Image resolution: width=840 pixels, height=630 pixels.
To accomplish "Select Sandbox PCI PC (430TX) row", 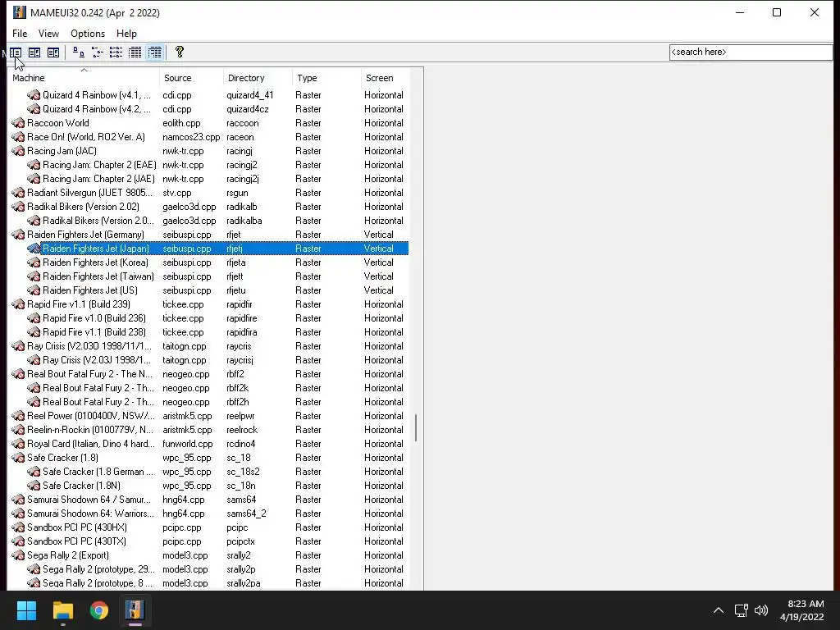I will [208, 541].
